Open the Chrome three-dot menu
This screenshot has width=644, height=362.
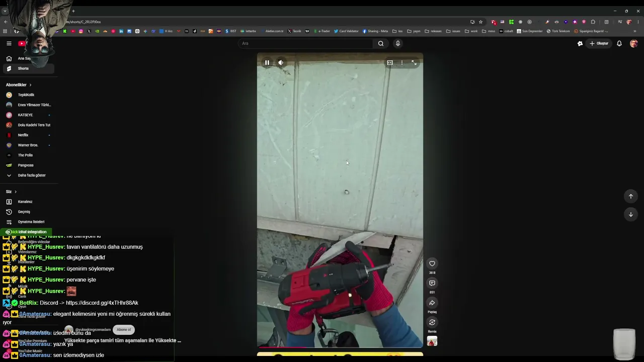coord(638,22)
